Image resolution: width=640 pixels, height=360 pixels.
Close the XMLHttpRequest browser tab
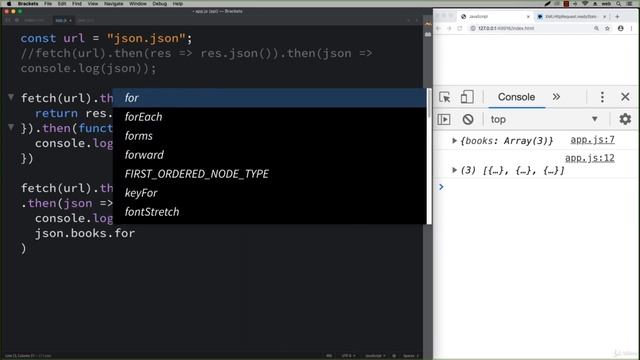tap(604, 17)
